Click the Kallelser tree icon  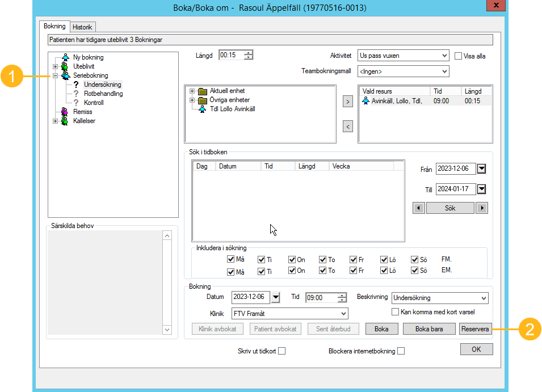tap(65, 121)
